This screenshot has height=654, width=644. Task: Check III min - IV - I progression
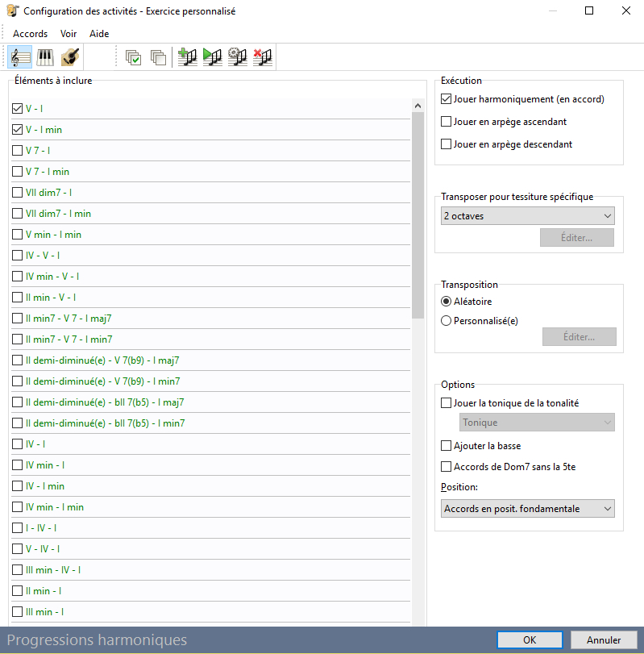(x=17, y=570)
